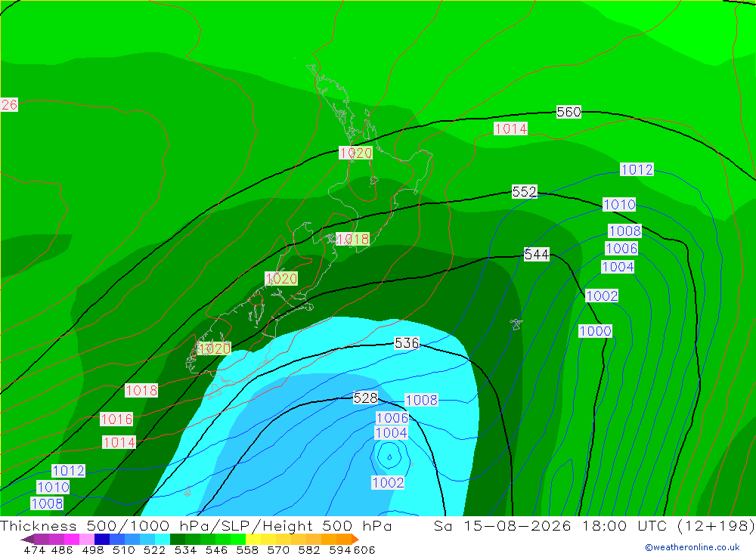This screenshot has width=756, height=554.
Task: Click the legend value 558
Action: tap(247, 549)
